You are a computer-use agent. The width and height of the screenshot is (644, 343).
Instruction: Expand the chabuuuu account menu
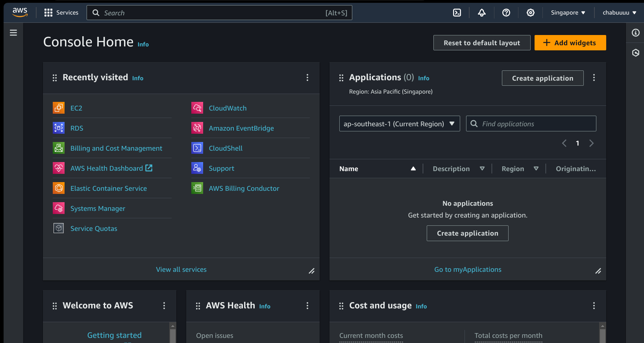tap(620, 13)
